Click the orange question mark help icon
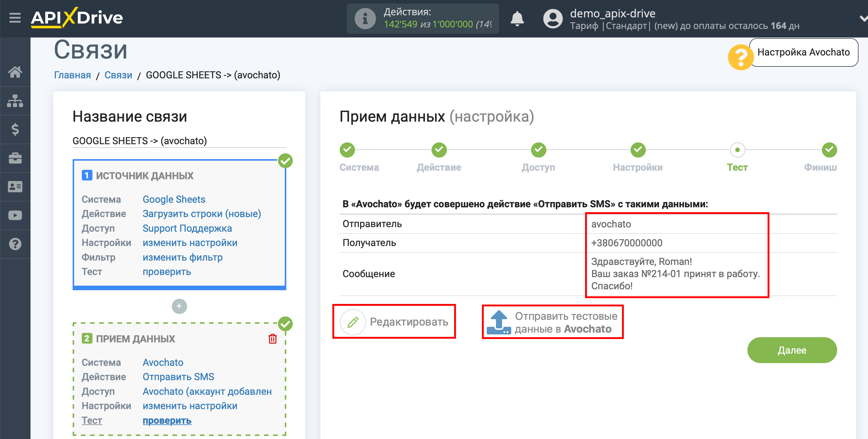 coord(740,58)
